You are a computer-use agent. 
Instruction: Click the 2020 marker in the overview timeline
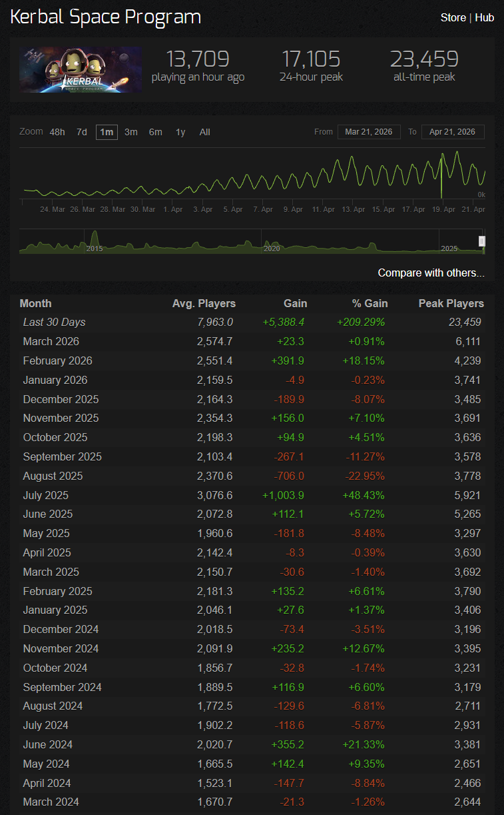click(x=272, y=248)
